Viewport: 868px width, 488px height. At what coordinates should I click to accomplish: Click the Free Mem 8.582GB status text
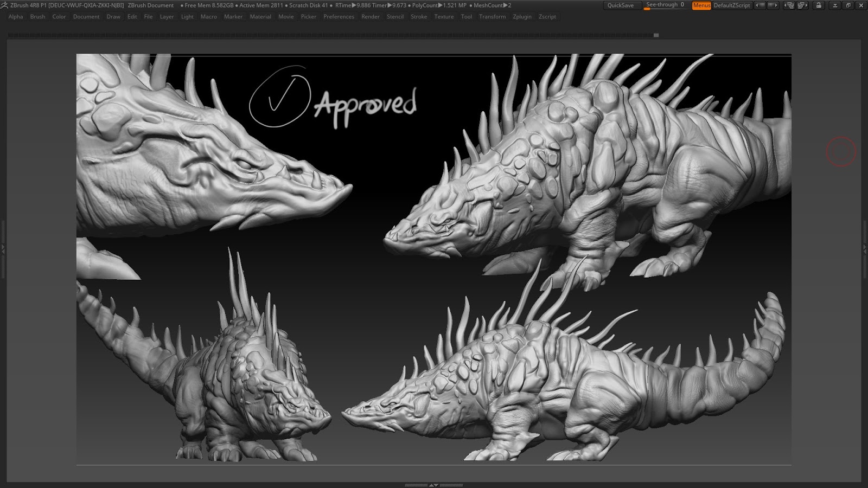(209, 5)
